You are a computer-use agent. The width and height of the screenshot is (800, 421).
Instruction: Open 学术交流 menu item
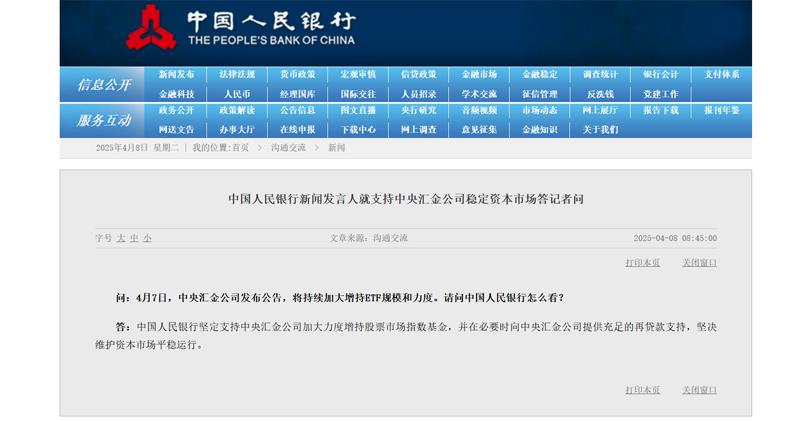click(479, 94)
